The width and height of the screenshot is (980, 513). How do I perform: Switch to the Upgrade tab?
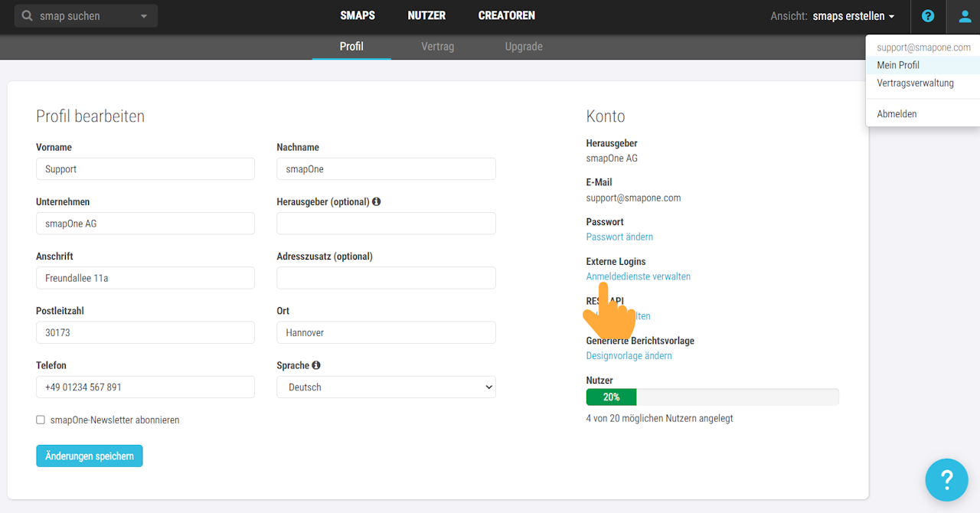click(524, 47)
